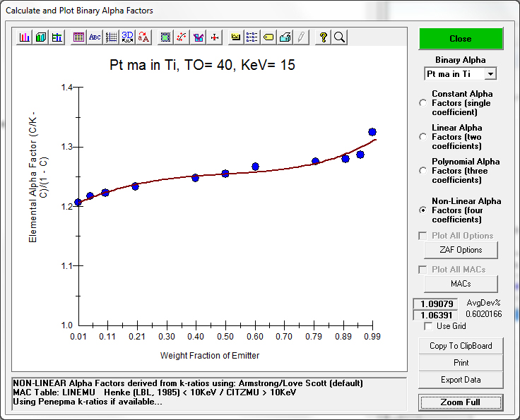Open the help question mark icon
The image size is (520, 420).
(324, 37)
